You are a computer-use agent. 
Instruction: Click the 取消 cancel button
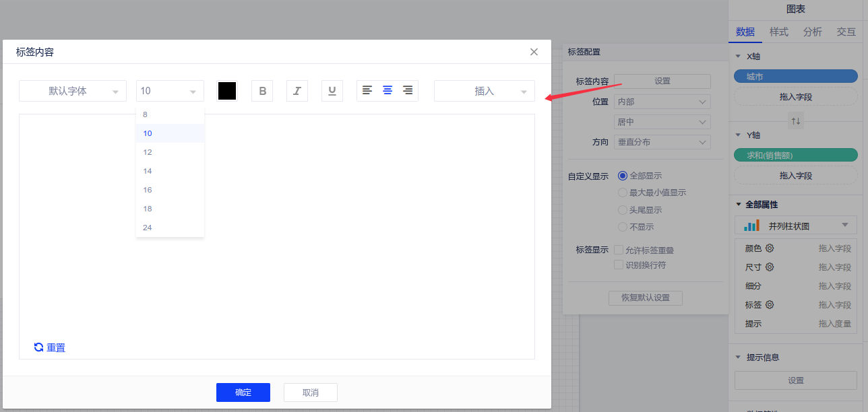point(310,392)
